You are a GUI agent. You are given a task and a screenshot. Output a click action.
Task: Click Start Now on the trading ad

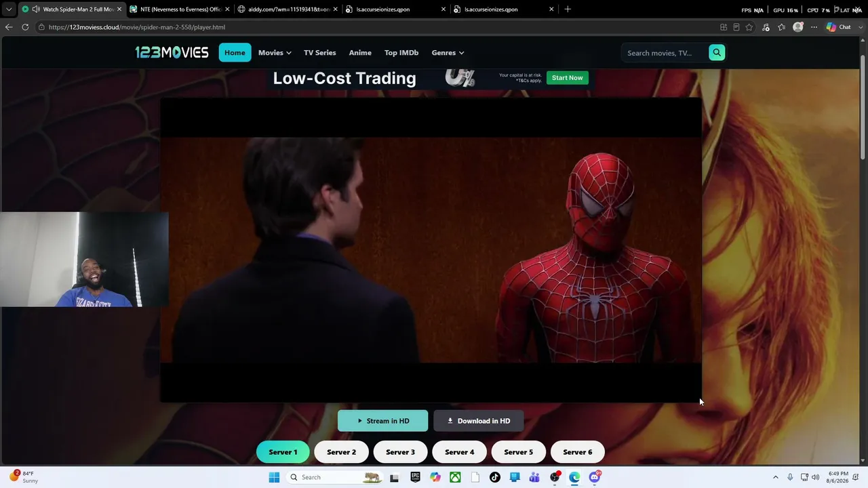coord(568,77)
